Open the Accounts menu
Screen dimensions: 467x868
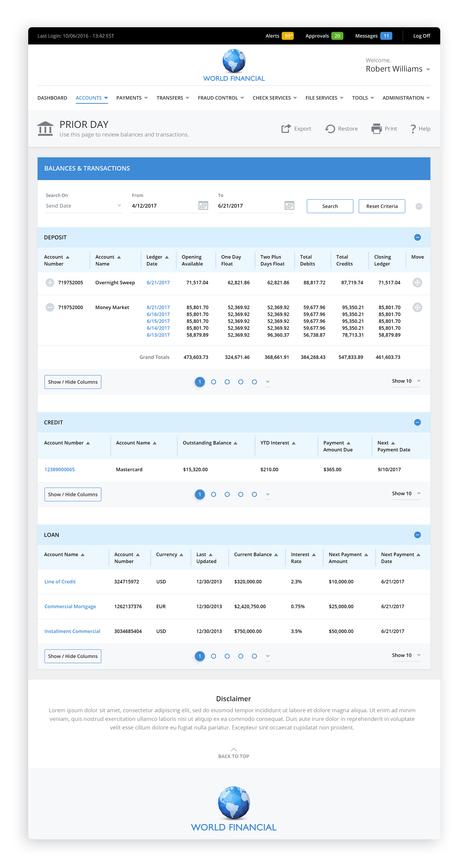click(92, 98)
